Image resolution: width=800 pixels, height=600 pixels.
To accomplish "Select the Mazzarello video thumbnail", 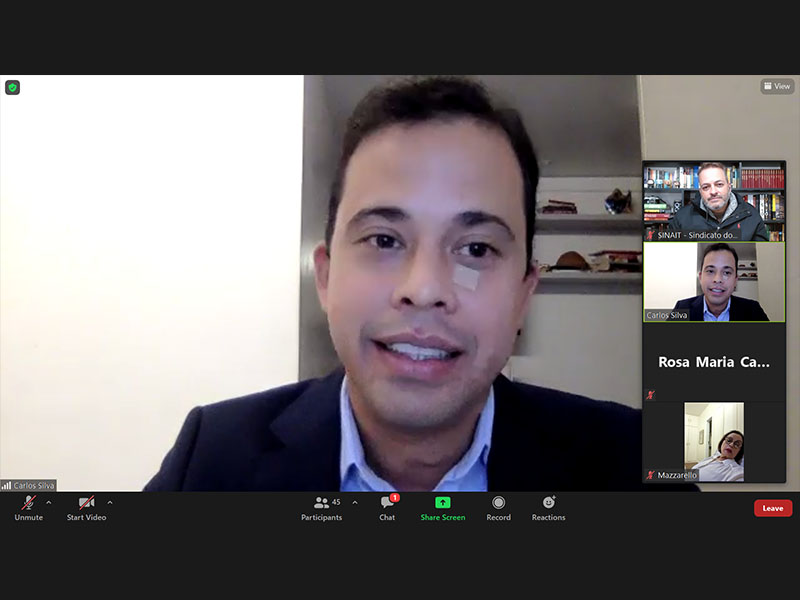I will 714,441.
